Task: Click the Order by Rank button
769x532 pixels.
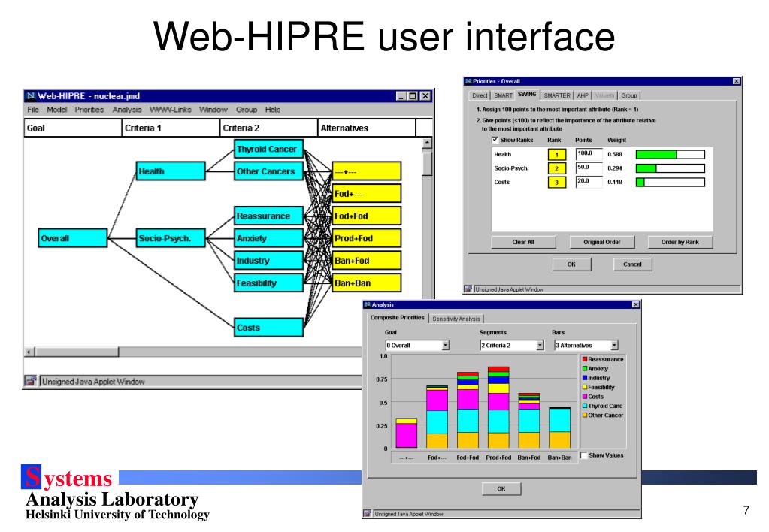Action: tap(680, 242)
